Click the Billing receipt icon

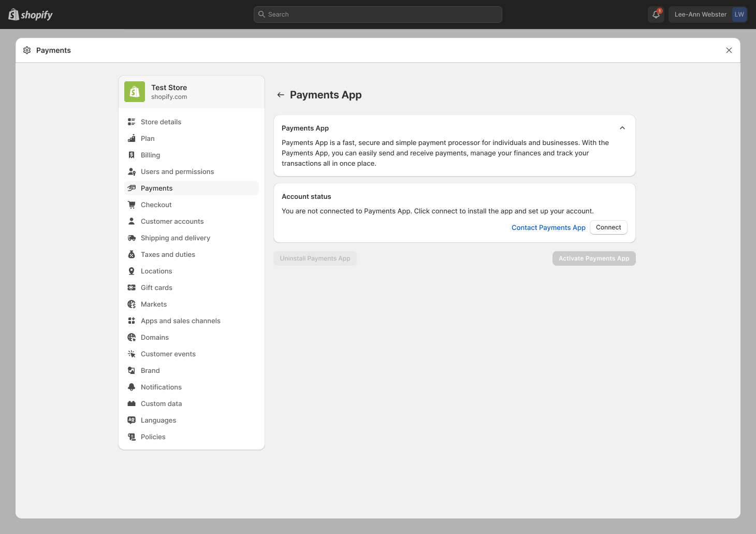point(132,155)
